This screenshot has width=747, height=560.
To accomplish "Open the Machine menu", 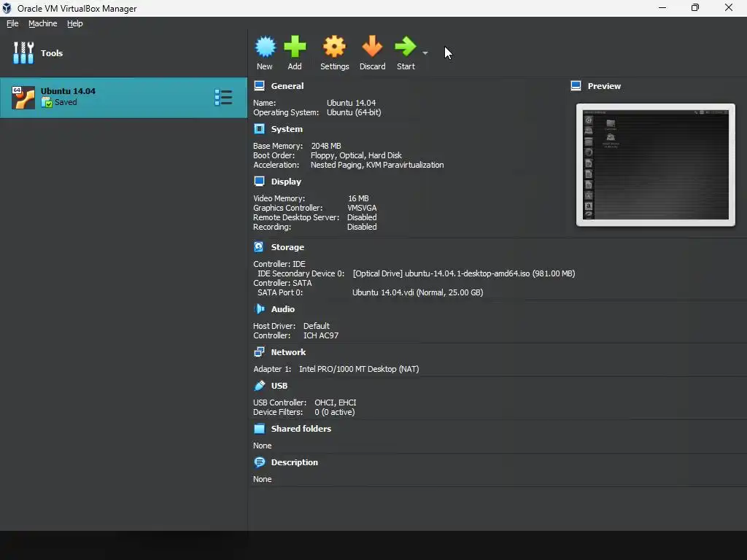I will point(43,23).
